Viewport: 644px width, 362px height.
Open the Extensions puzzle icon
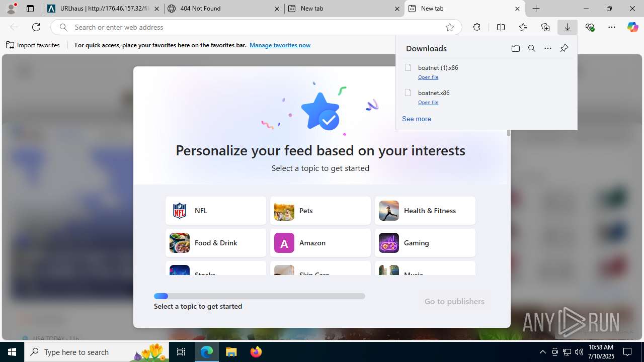pyautogui.click(x=476, y=27)
